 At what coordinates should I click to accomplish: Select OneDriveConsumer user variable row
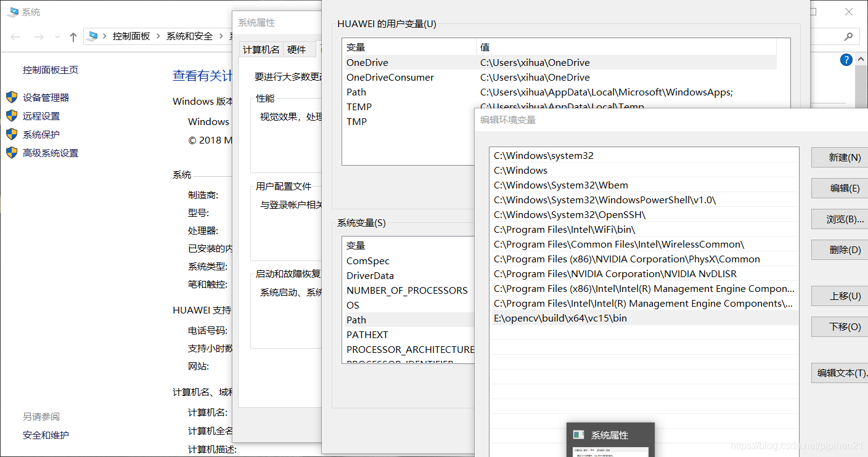tap(559, 77)
